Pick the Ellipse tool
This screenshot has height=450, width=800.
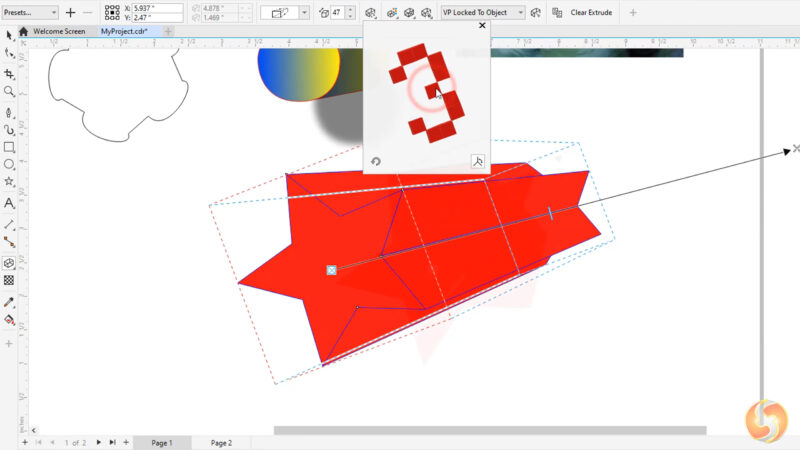[x=9, y=164]
